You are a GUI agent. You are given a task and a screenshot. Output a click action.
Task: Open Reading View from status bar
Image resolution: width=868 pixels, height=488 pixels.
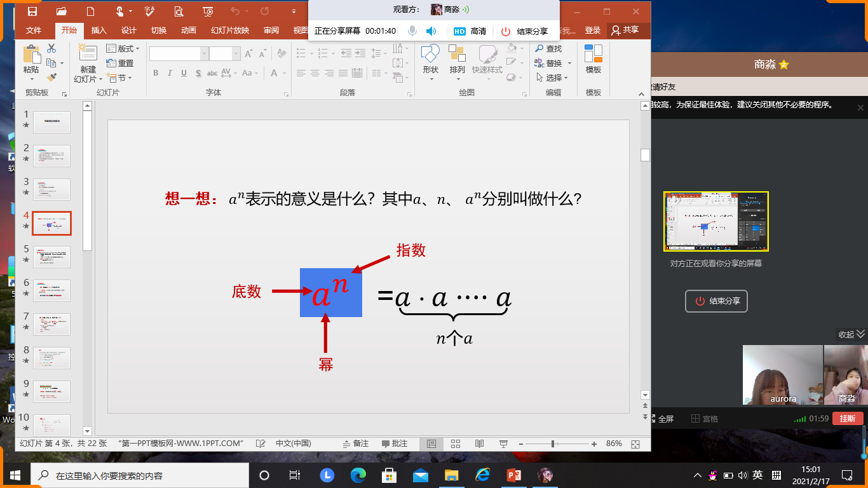click(x=480, y=444)
